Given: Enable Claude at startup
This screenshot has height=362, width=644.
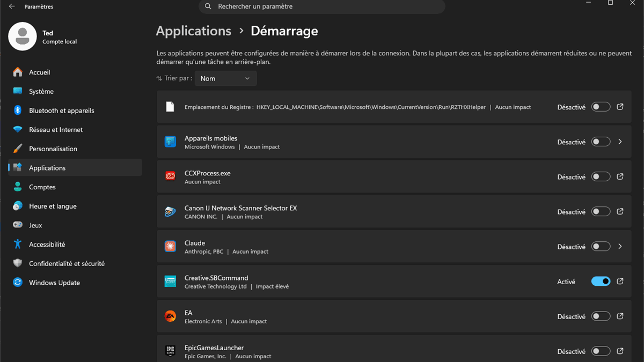Looking at the screenshot, I should point(601,247).
